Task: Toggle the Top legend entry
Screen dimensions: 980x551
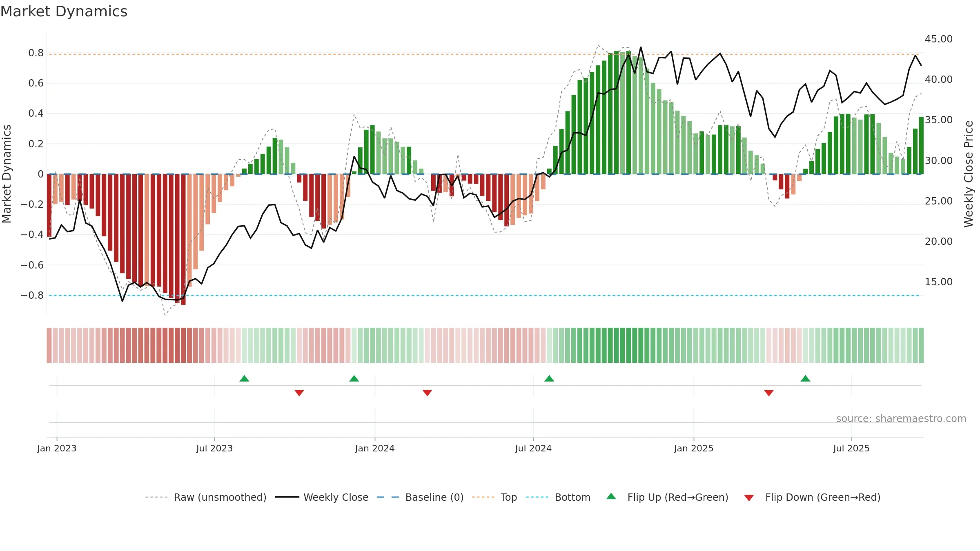Action: (494, 497)
